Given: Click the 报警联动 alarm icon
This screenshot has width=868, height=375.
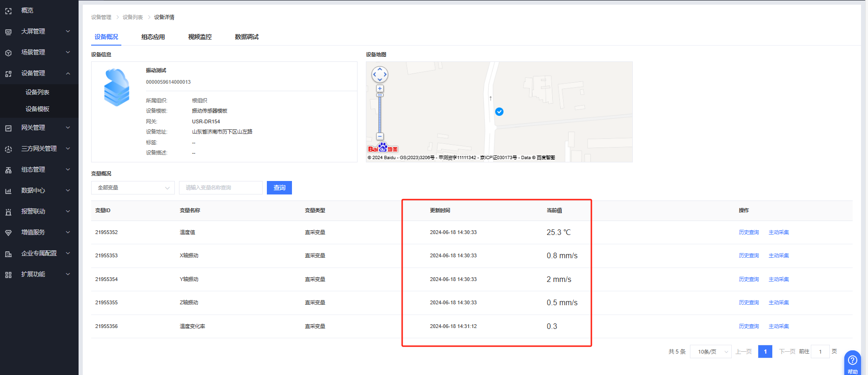Looking at the screenshot, I should (x=8, y=212).
